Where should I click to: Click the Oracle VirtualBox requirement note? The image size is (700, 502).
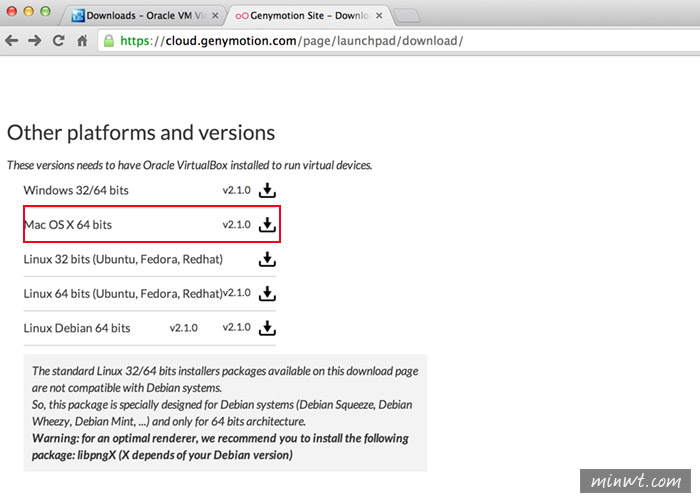tap(189, 165)
